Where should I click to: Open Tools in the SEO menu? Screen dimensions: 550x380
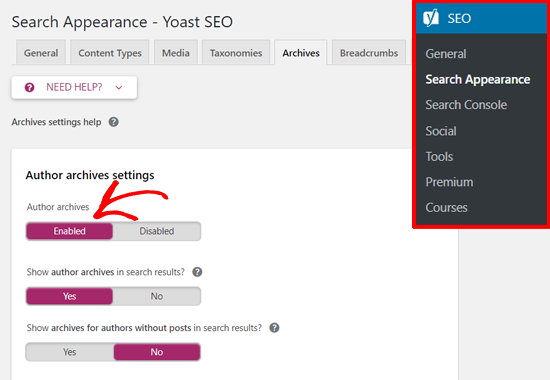pyautogui.click(x=439, y=156)
